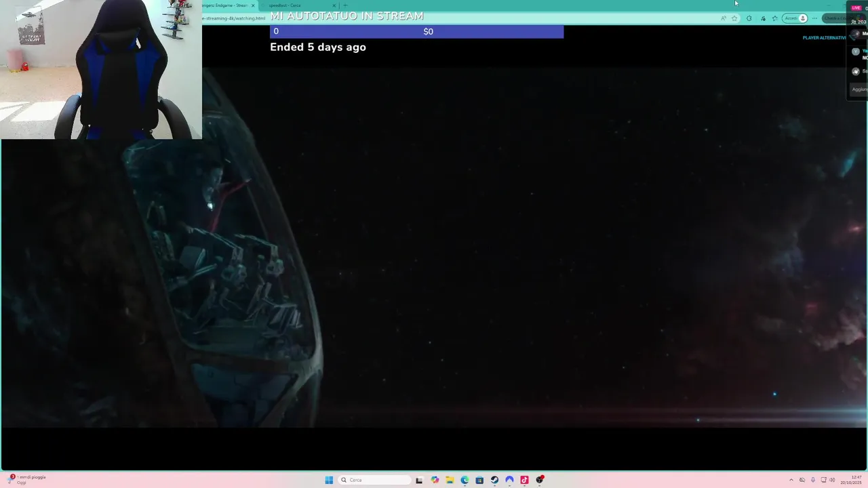Launch Copilot from the taskbar
Image resolution: width=868 pixels, height=488 pixels.
pyautogui.click(x=435, y=480)
